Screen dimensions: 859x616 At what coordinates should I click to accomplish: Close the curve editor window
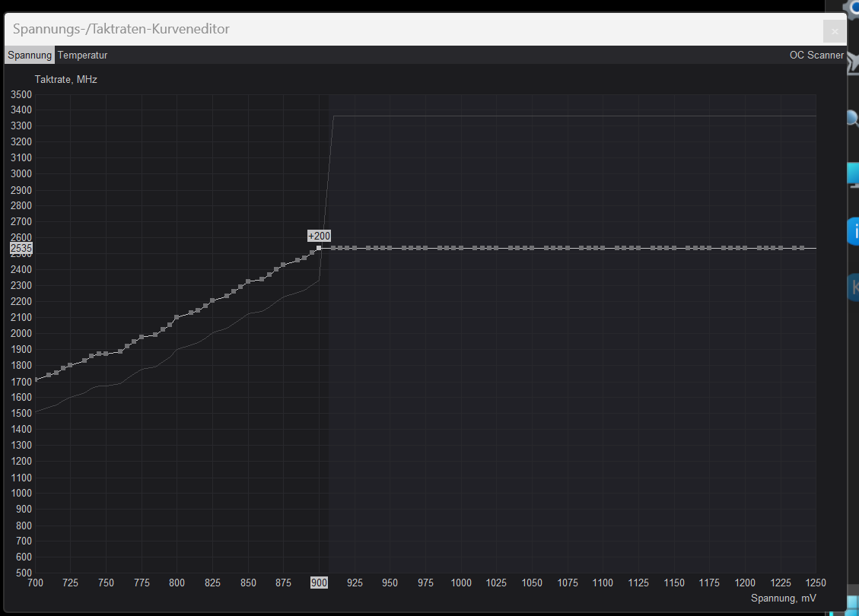click(x=834, y=30)
